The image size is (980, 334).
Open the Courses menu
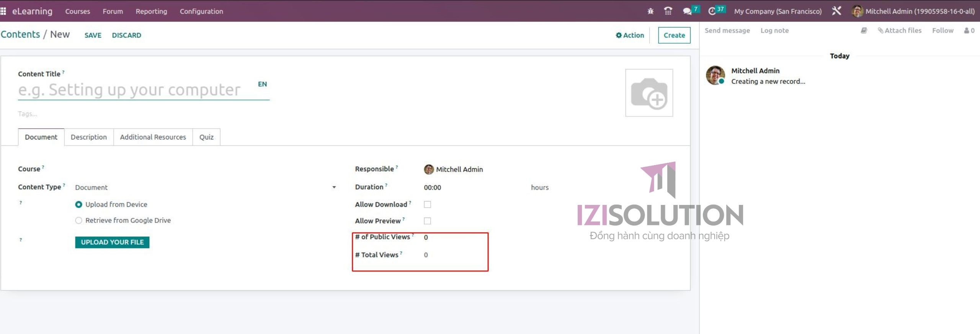77,11
